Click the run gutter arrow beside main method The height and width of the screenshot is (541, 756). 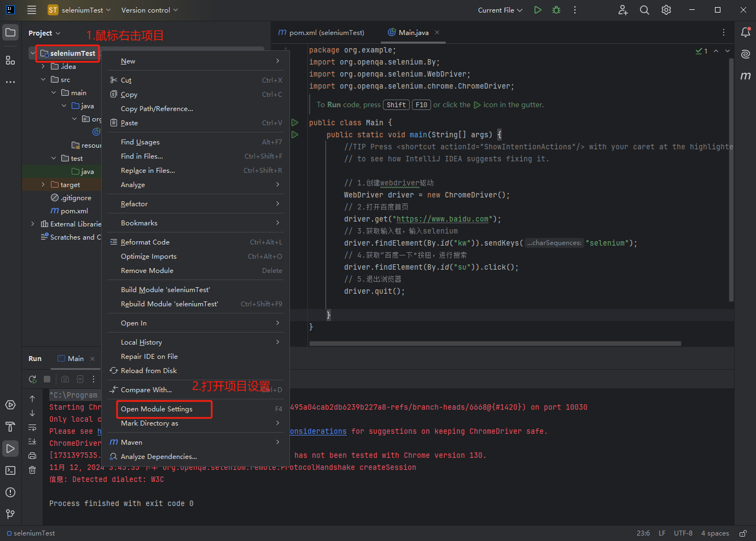pos(295,135)
